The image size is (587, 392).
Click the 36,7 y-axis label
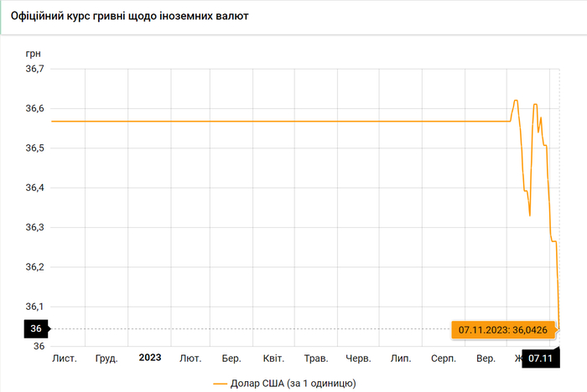click(x=34, y=69)
